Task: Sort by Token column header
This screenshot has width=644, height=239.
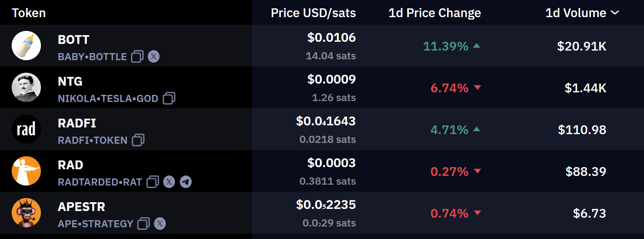Action: 29,13
